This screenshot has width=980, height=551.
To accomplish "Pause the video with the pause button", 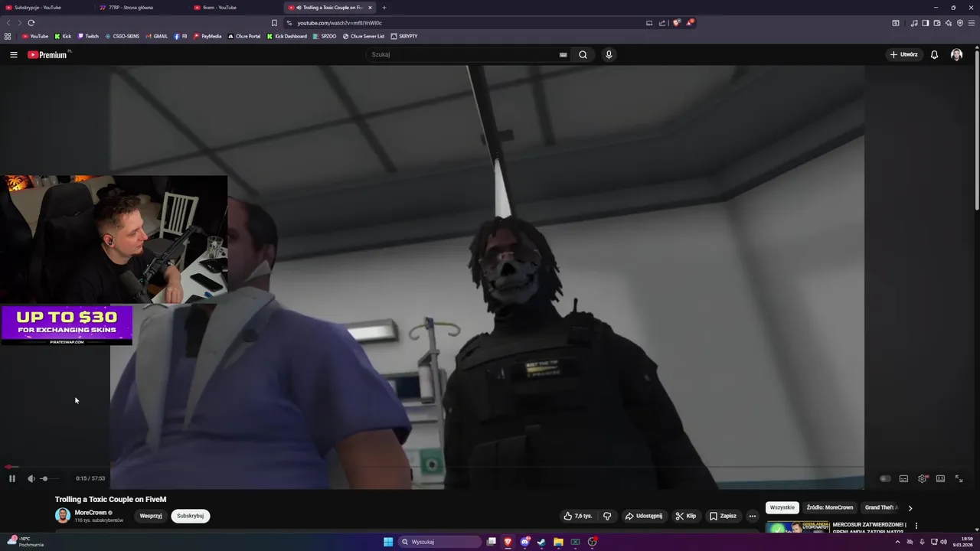I will pos(11,478).
